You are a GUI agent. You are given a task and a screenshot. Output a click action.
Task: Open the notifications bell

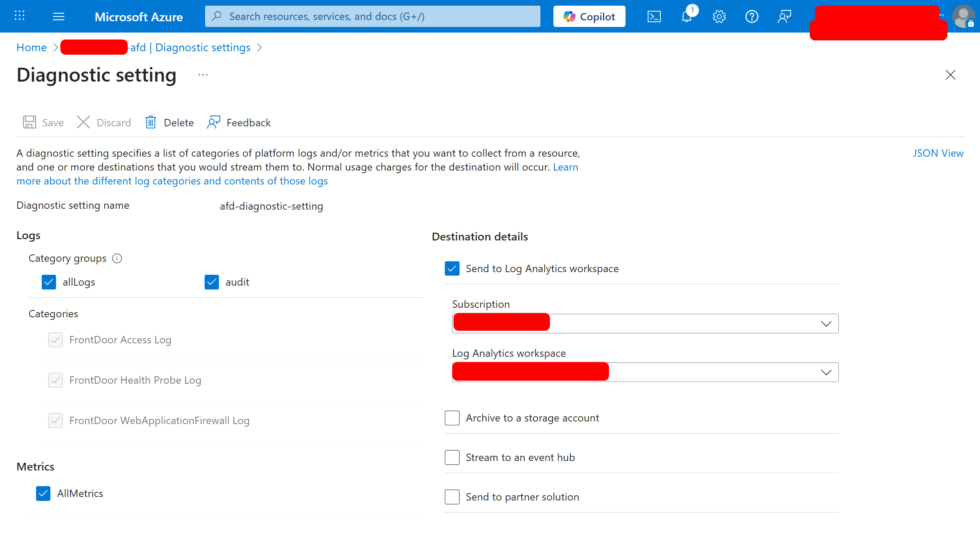686,16
